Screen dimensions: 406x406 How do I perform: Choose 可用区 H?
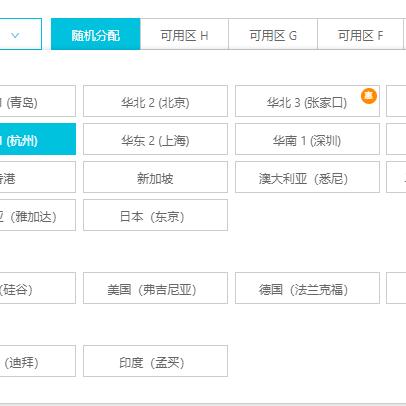(184, 34)
